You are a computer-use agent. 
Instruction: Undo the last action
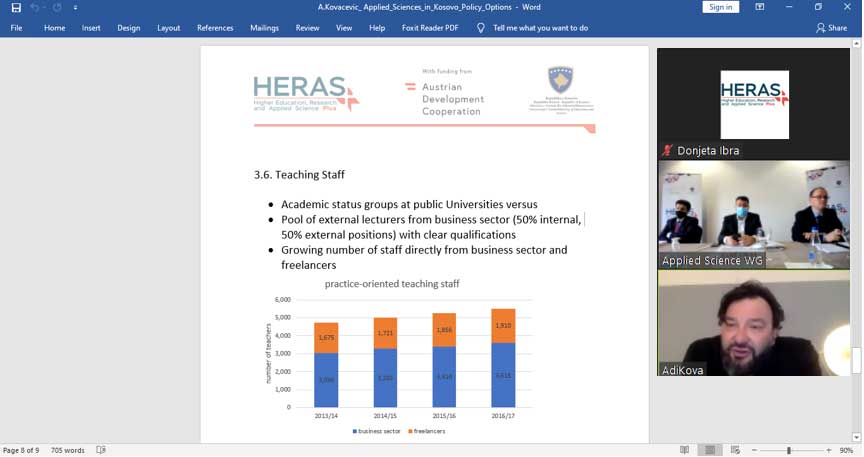pos(35,8)
